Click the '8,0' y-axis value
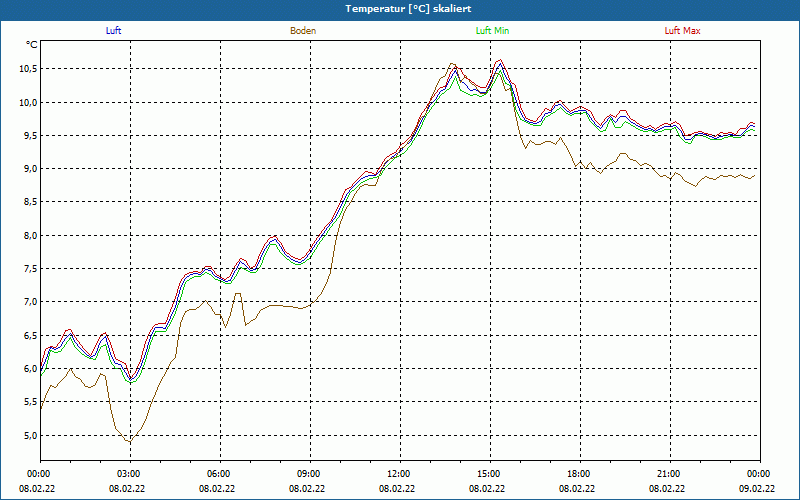 (x=31, y=236)
